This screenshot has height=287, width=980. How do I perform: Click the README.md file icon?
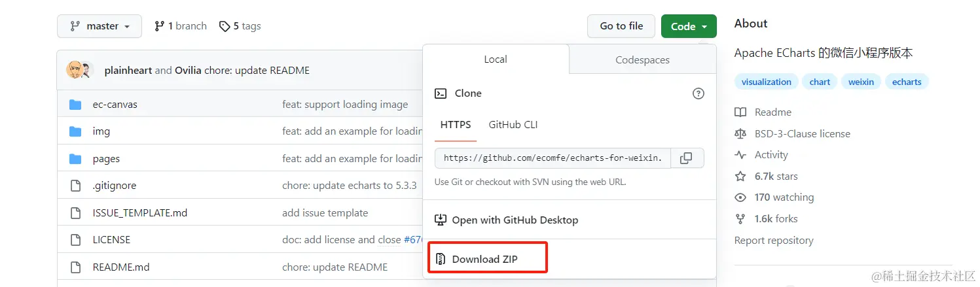[75, 267]
